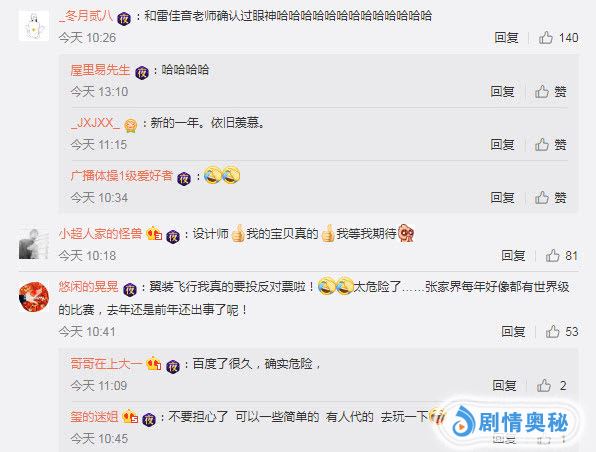596x452 pixels.
Task: Open 悠闲的晃晃's red avatar
Action: point(34,297)
